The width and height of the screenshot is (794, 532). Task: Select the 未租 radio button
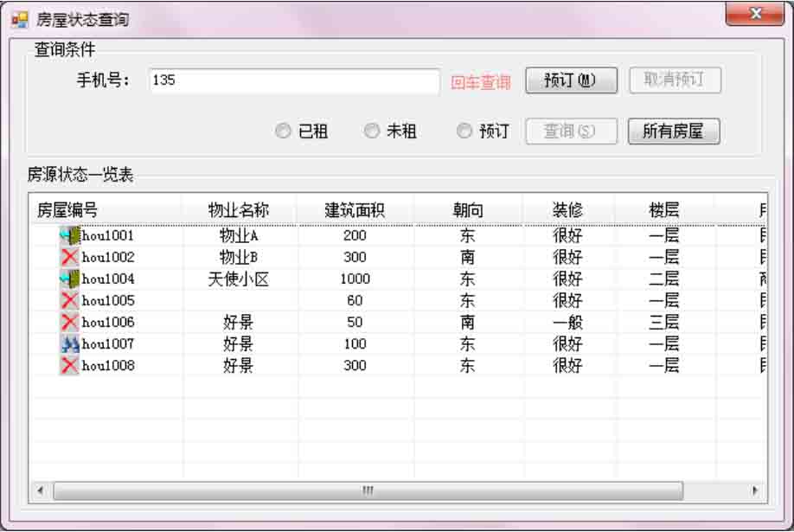click(x=371, y=131)
